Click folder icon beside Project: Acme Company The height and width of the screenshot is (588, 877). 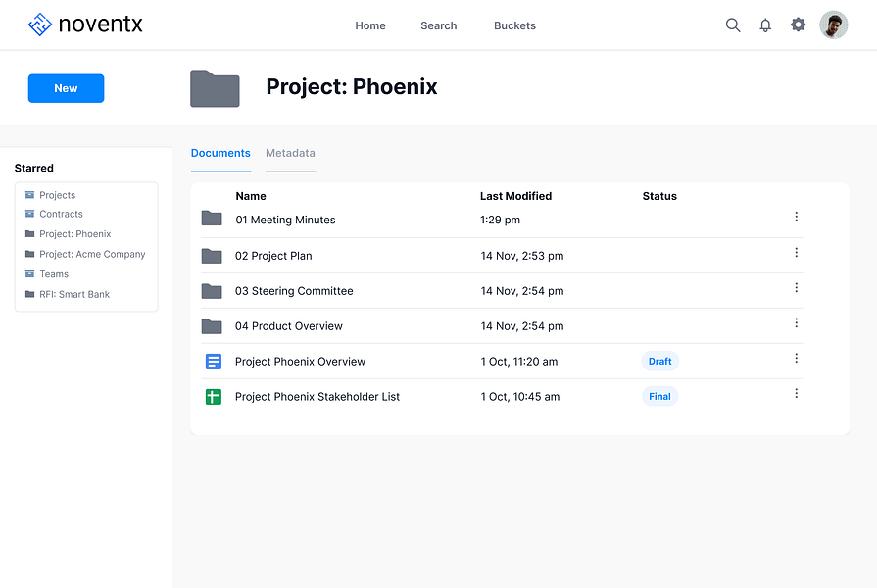point(29,254)
